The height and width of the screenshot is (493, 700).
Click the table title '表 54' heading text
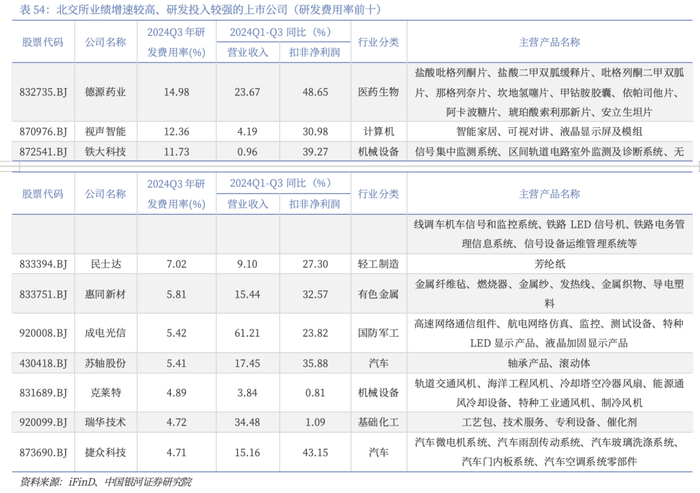[200, 10]
